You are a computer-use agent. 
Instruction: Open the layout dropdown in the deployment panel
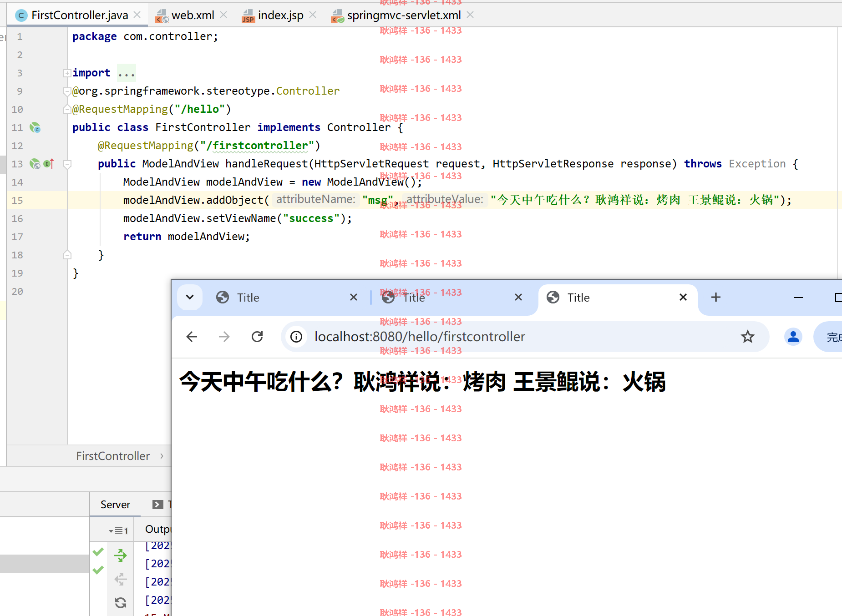point(118,530)
